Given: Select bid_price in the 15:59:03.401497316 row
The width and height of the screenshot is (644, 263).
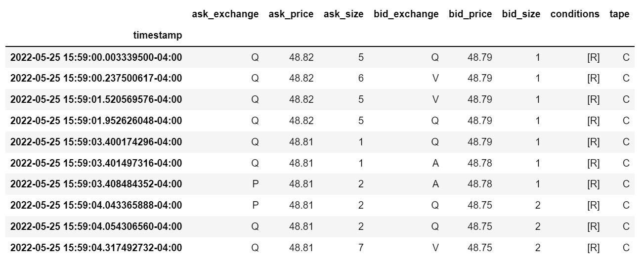Looking at the screenshot, I should (480, 163).
